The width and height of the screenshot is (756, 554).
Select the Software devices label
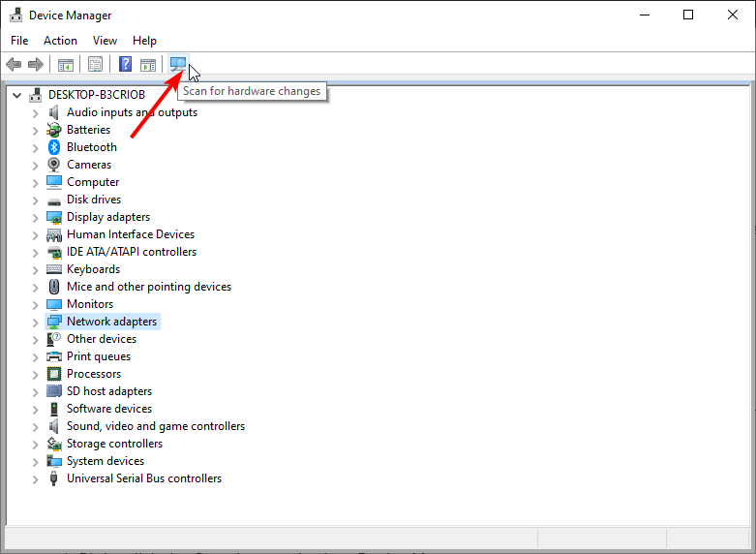pyautogui.click(x=109, y=409)
